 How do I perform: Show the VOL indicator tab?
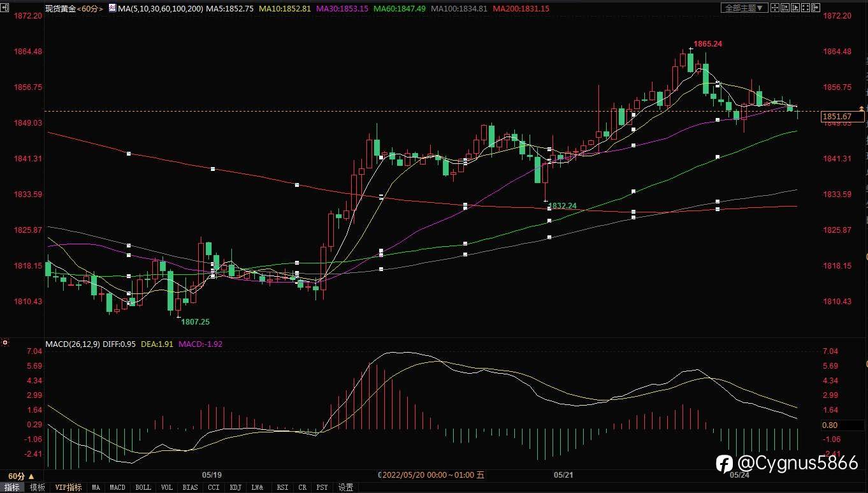click(166, 487)
